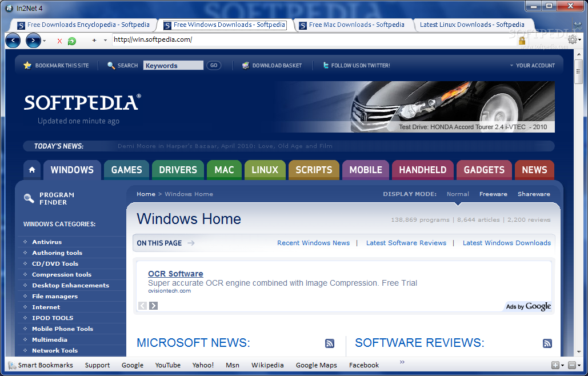This screenshot has height=376, width=588.
Task: Open the OCR Software ad link
Action: click(x=175, y=274)
